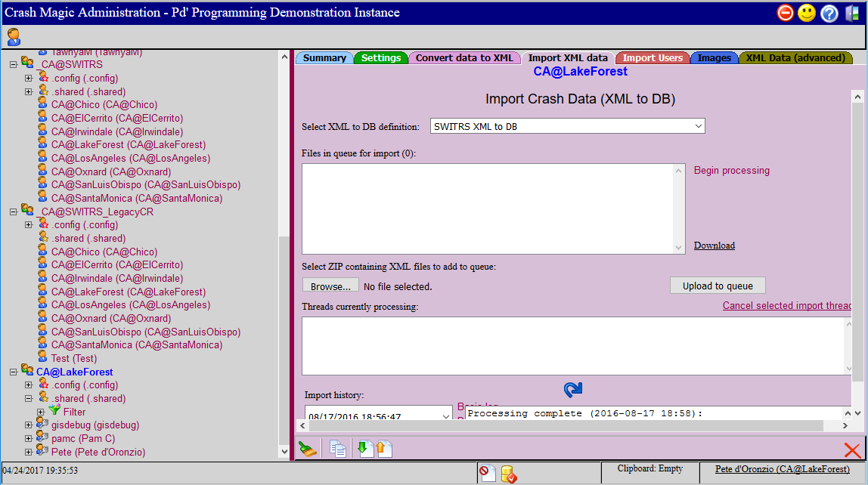Click the red stop icon in title bar
Viewport: 868px width, 485px height.
point(785,13)
